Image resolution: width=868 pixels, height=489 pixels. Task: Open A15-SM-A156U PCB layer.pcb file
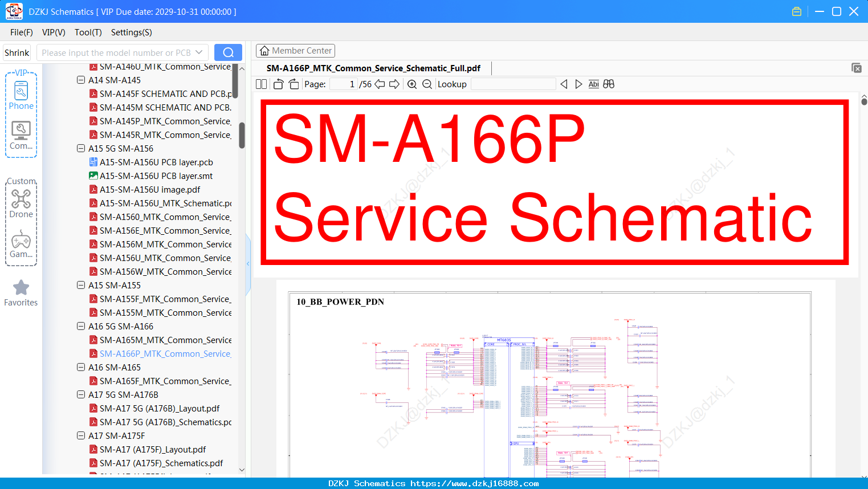150,162
